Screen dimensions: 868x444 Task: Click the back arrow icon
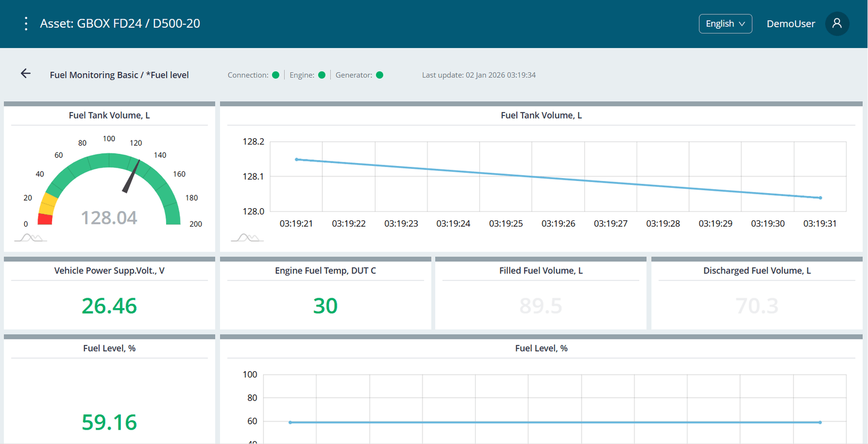click(x=25, y=73)
